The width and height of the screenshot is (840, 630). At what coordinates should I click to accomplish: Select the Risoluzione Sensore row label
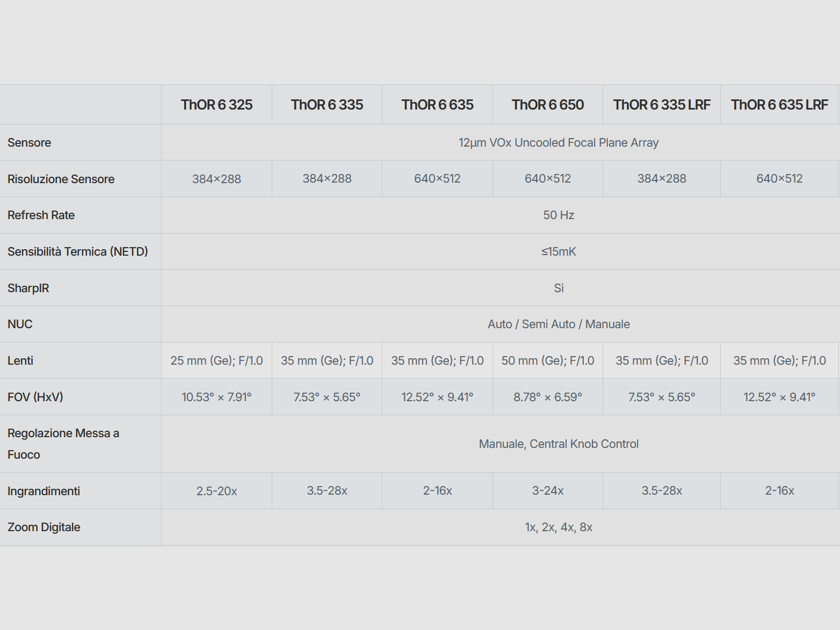(x=61, y=179)
